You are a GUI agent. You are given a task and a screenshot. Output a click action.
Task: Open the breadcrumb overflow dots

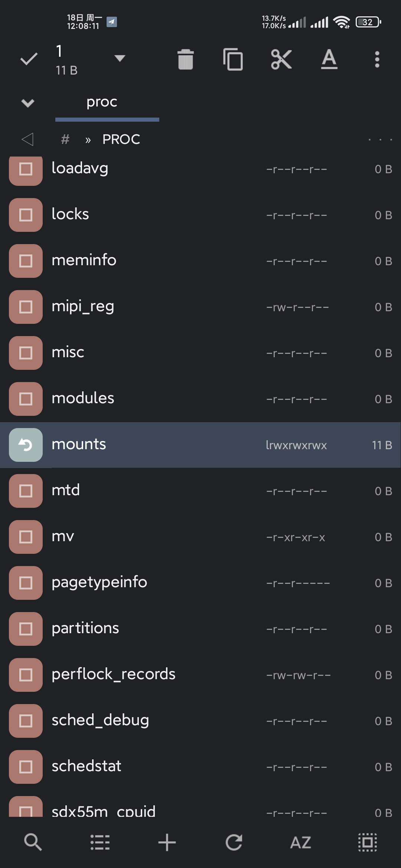click(380, 139)
